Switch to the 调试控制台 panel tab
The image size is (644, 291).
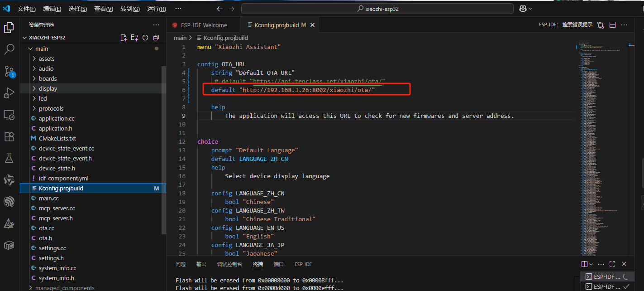(x=229, y=264)
